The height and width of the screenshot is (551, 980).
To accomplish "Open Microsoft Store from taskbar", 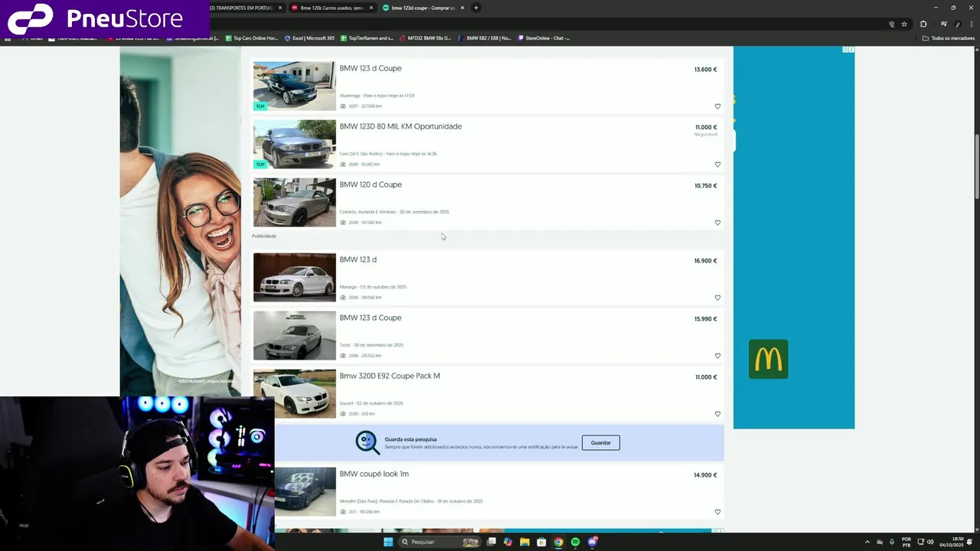I will 541,542.
